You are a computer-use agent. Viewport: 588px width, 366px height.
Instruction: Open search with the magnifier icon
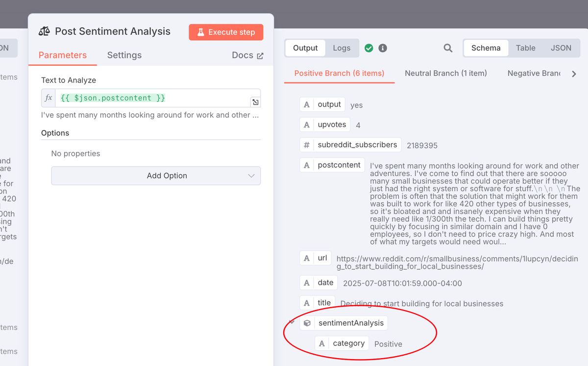[447, 48]
